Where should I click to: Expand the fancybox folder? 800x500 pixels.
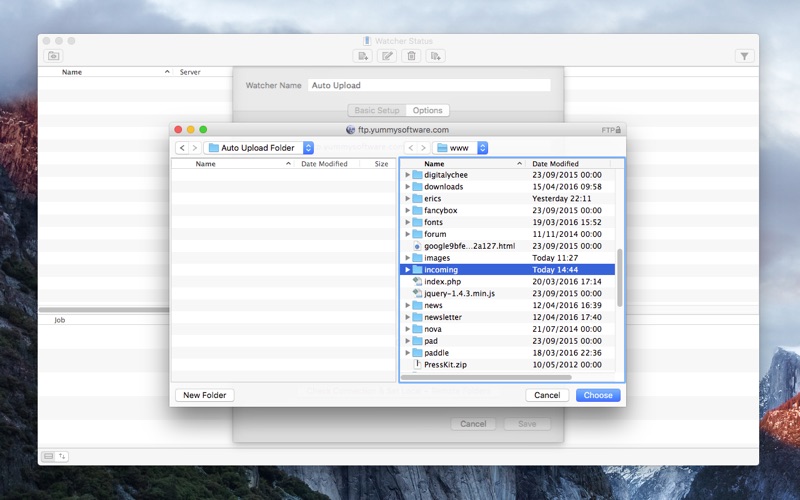coord(407,210)
